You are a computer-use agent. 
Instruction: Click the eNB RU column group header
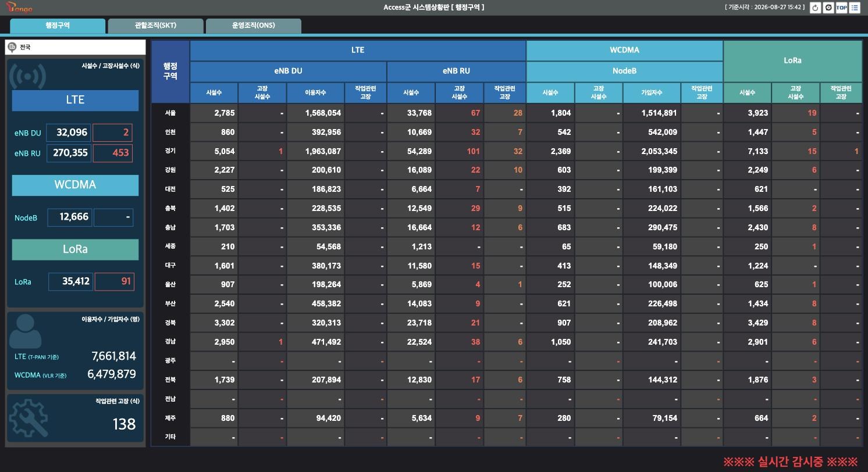tap(456, 71)
